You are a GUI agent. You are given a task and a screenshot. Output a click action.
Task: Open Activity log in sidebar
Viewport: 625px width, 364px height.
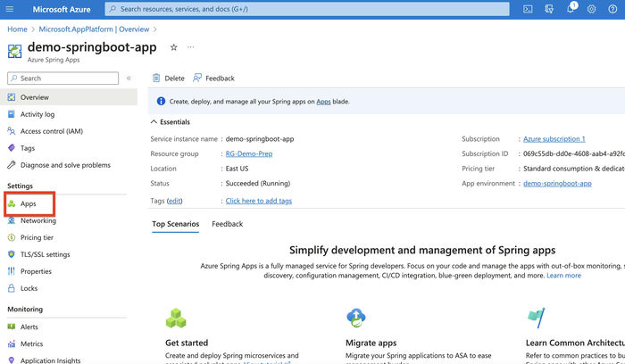click(37, 114)
